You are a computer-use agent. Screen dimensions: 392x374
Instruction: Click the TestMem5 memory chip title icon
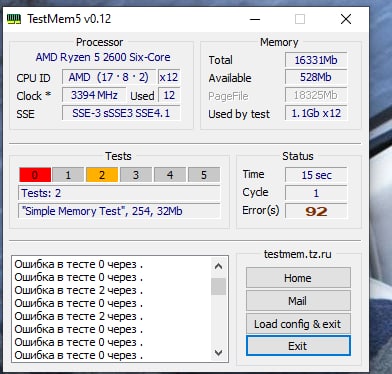coord(14,19)
